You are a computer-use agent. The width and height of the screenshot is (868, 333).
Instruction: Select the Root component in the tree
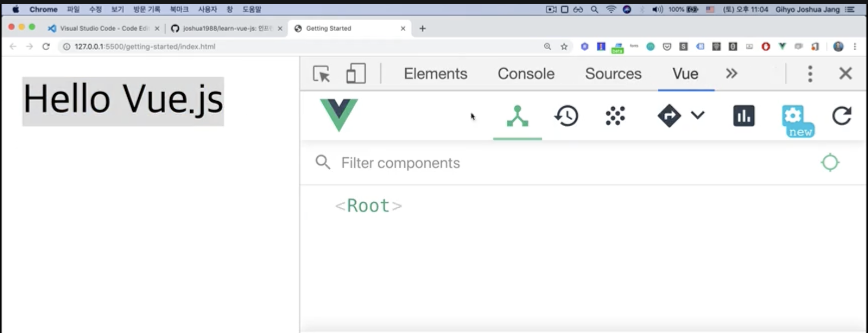point(369,205)
